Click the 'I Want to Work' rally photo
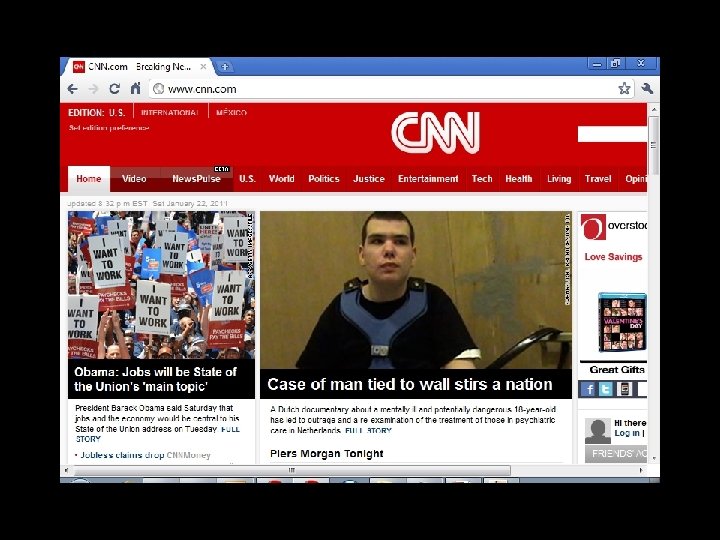 (161, 285)
